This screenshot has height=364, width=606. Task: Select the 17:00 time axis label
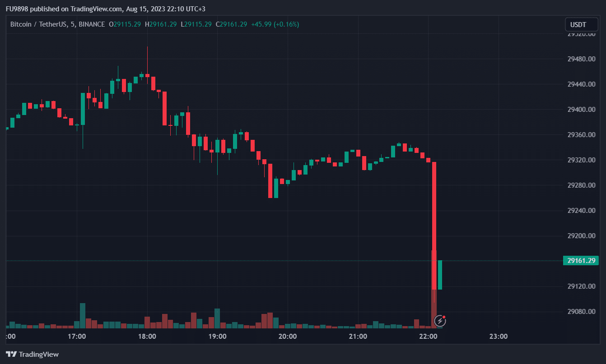click(77, 336)
